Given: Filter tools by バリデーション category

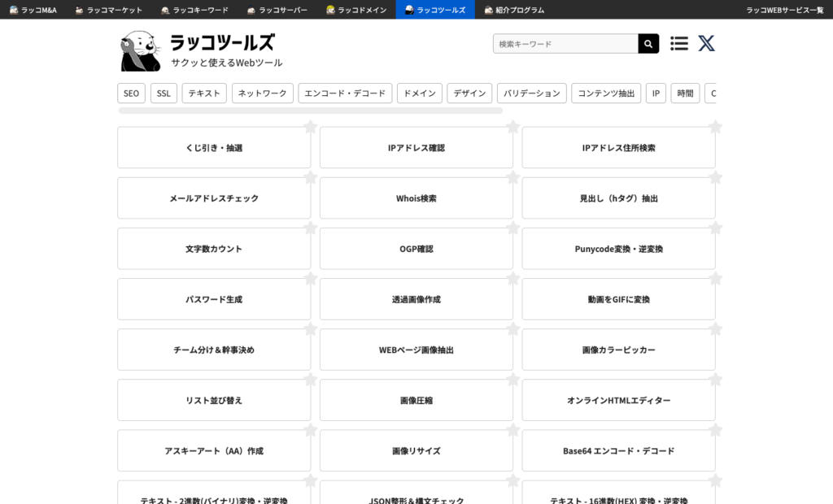Looking at the screenshot, I should [532, 93].
